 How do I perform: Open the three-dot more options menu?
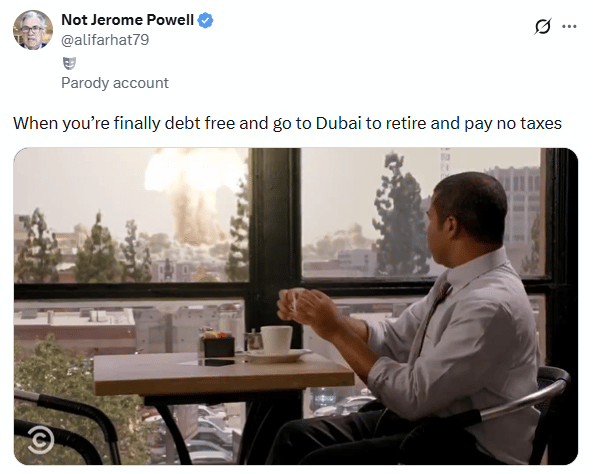[569, 26]
